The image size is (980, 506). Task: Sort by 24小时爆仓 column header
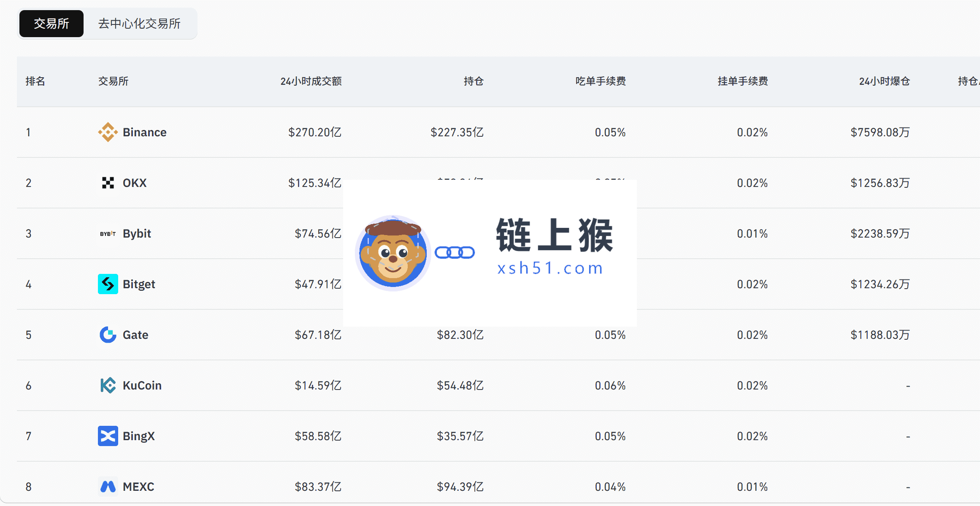[x=885, y=81]
